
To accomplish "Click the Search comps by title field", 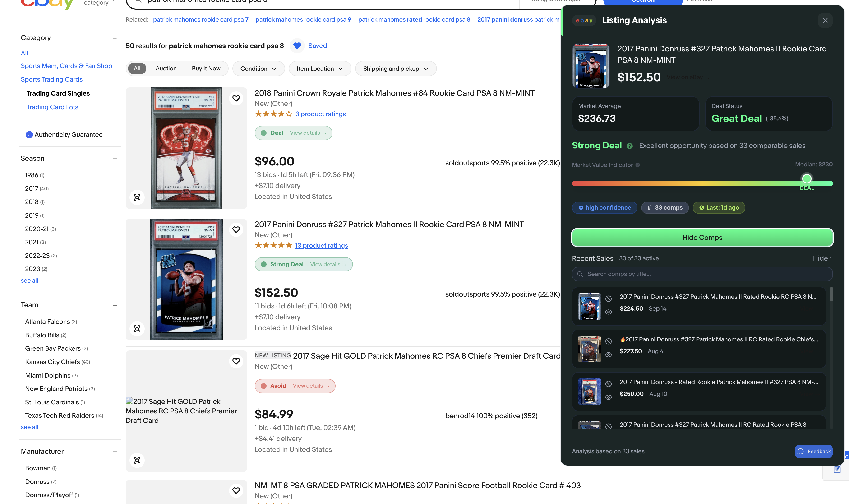I will pyautogui.click(x=702, y=274).
